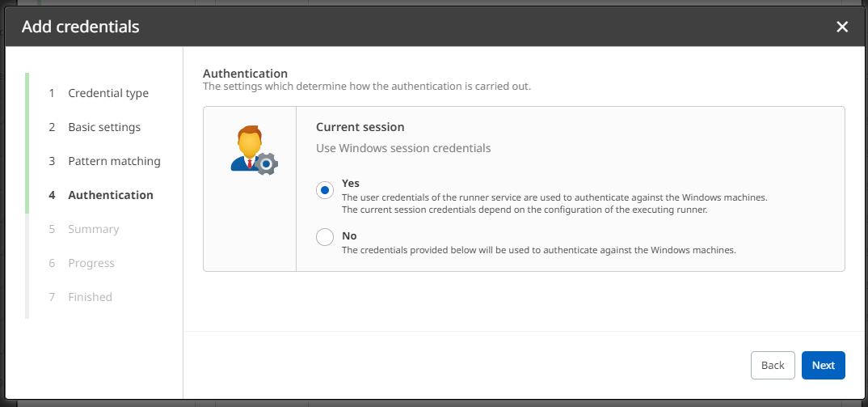The width and height of the screenshot is (868, 407).
Task: Click the Authentication section heading
Action: pos(245,74)
